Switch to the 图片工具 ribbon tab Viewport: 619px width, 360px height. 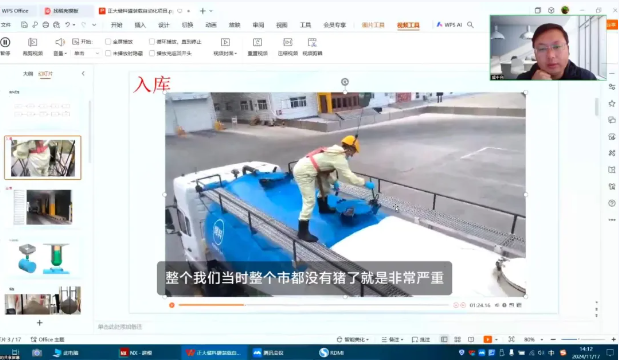373,25
